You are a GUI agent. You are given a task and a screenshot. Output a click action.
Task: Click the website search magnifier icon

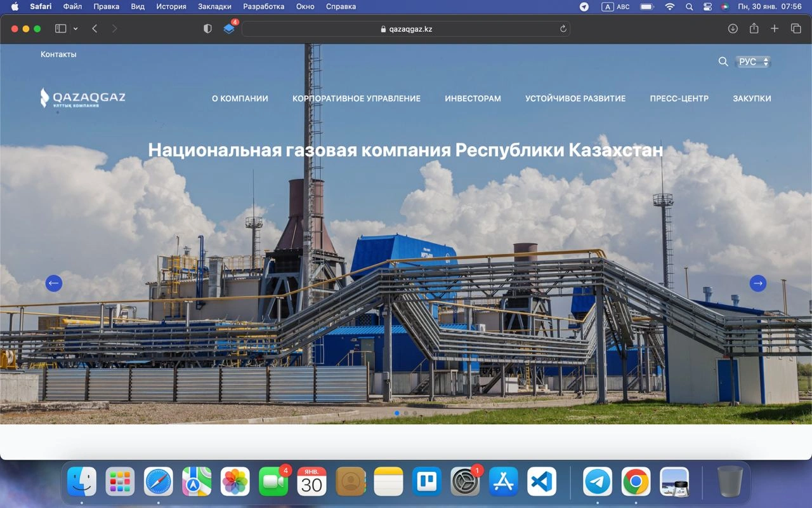pyautogui.click(x=723, y=62)
